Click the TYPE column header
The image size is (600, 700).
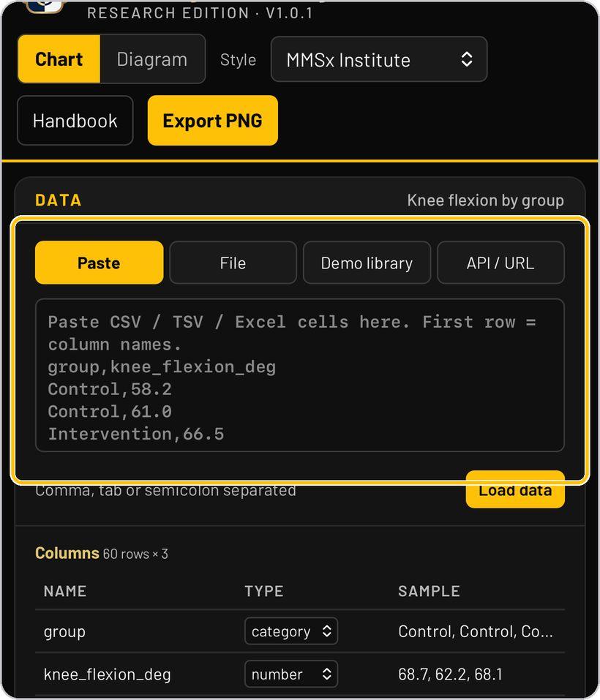coord(264,591)
